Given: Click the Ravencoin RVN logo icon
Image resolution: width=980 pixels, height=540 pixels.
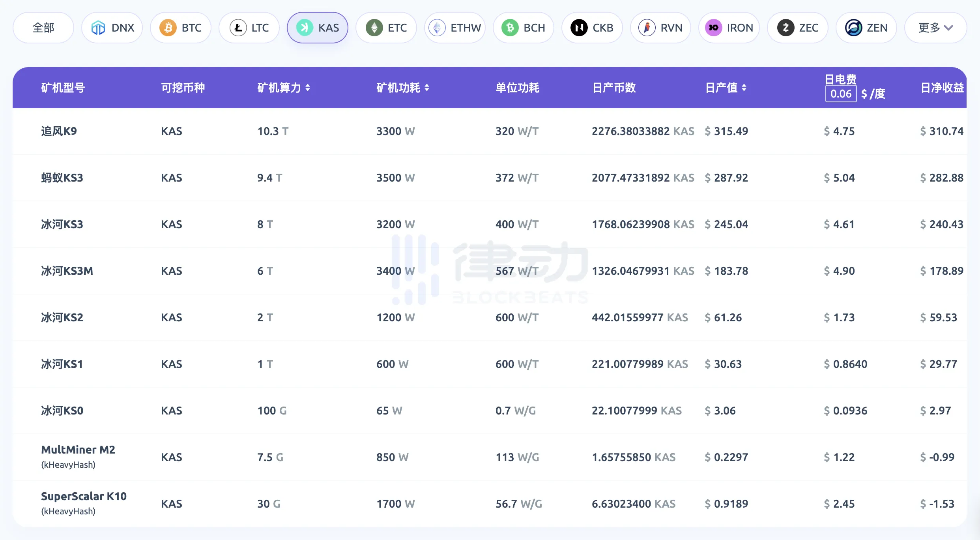Looking at the screenshot, I should pyautogui.click(x=647, y=28).
